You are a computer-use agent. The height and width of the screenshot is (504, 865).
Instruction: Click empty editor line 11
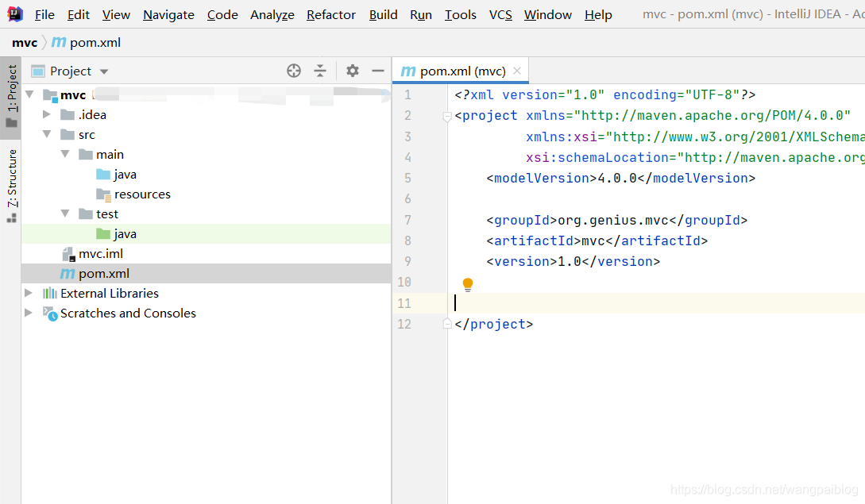coord(656,302)
